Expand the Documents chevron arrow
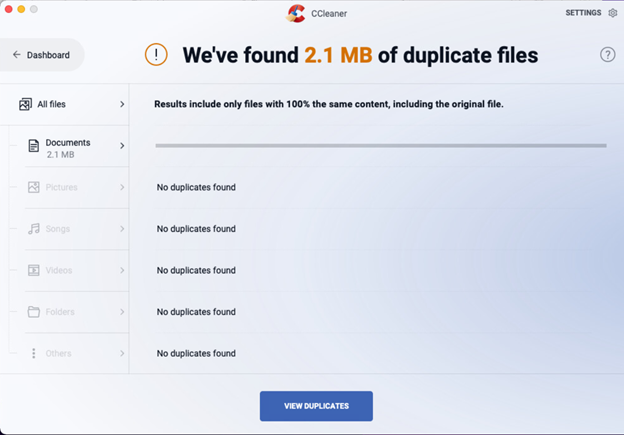 122,146
